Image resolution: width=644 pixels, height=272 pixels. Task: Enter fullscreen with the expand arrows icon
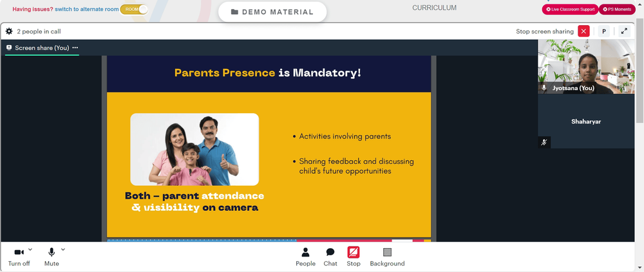coord(624,31)
